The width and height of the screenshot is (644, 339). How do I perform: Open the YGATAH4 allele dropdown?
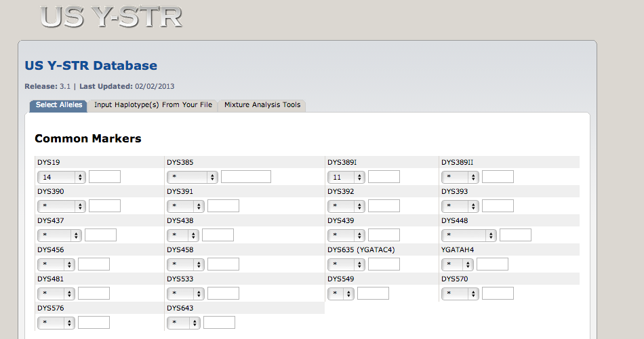tap(457, 264)
